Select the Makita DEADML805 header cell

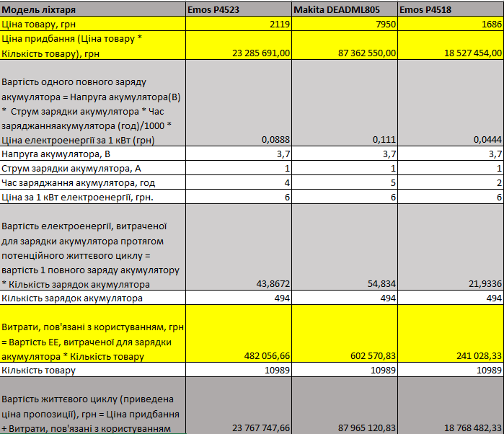[344, 9]
